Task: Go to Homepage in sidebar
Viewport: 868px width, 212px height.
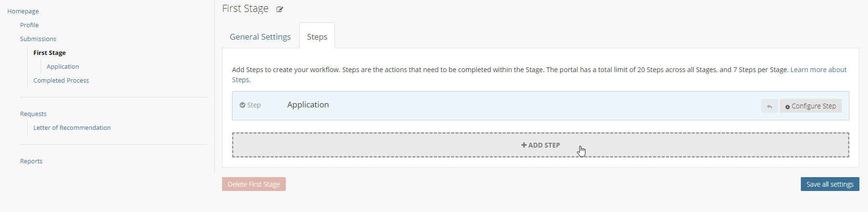Action: tap(23, 11)
